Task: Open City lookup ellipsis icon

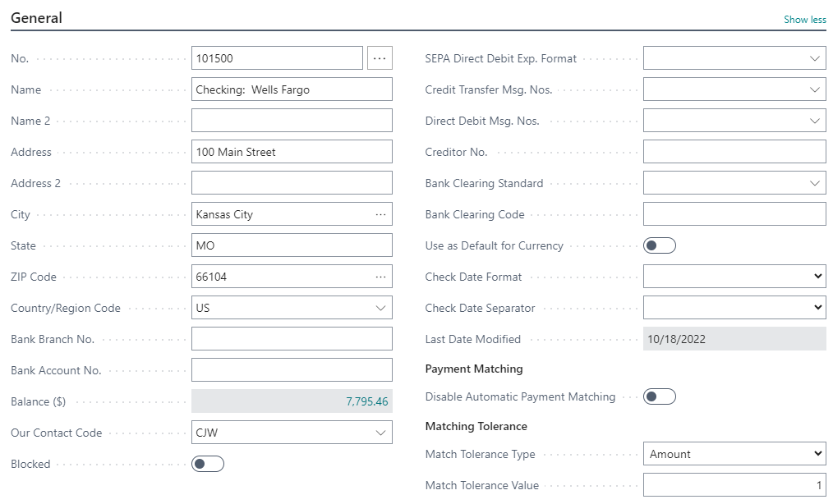Action: tap(380, 214)
